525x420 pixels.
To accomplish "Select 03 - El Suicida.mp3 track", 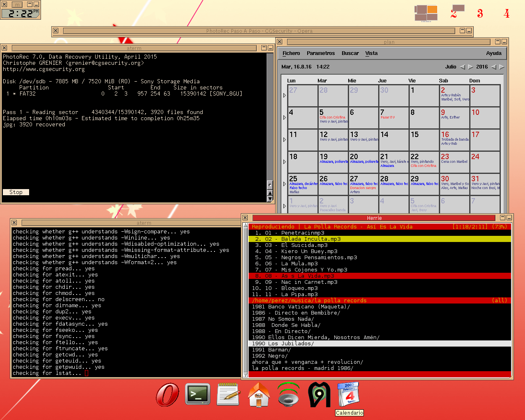I will [x=380, y=245].
